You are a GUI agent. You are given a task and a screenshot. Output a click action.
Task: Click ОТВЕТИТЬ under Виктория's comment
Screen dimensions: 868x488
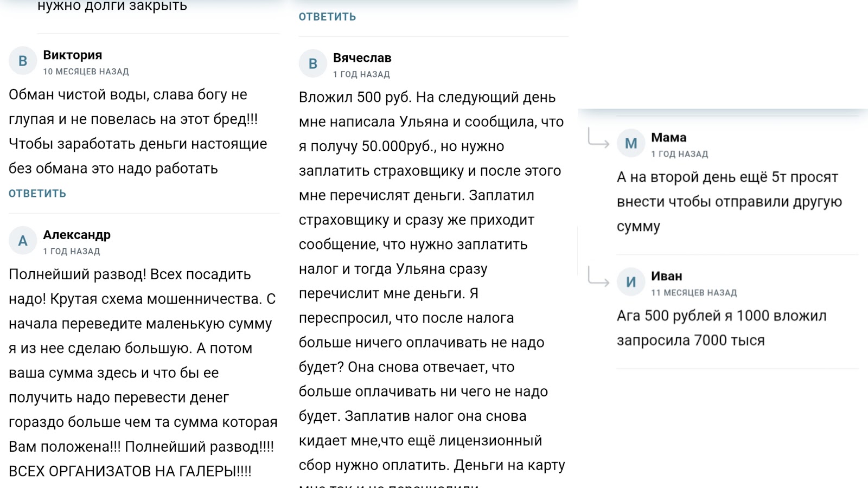pyautogui.click(x=36, y=192)
